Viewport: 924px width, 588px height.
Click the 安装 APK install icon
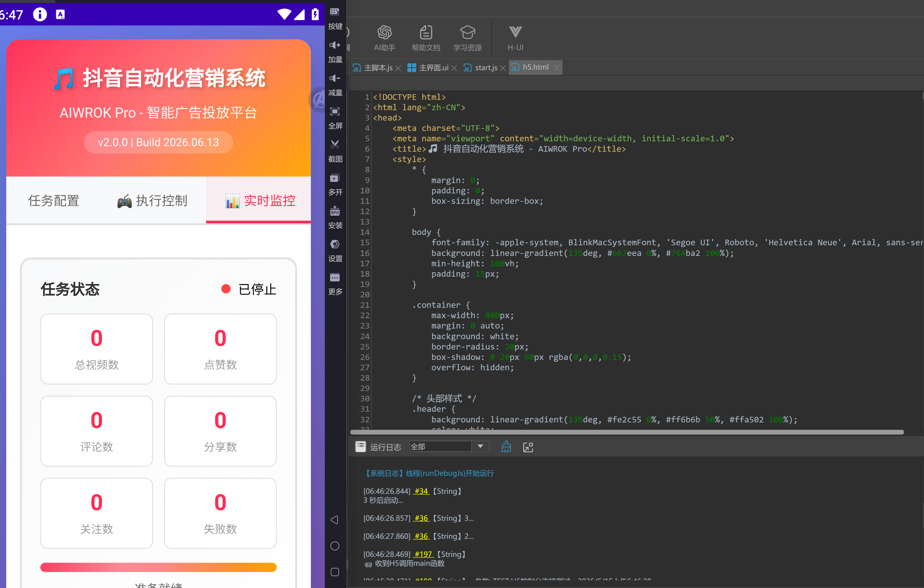(335, 217)
